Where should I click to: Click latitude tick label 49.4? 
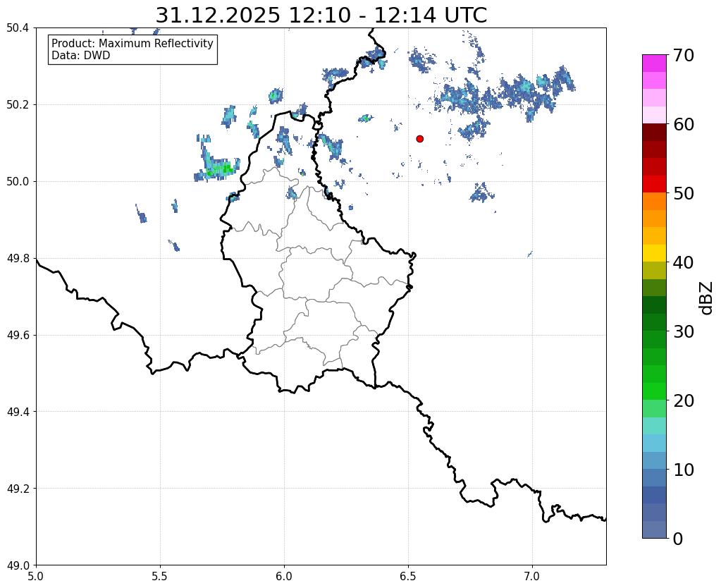coord(18,412)
